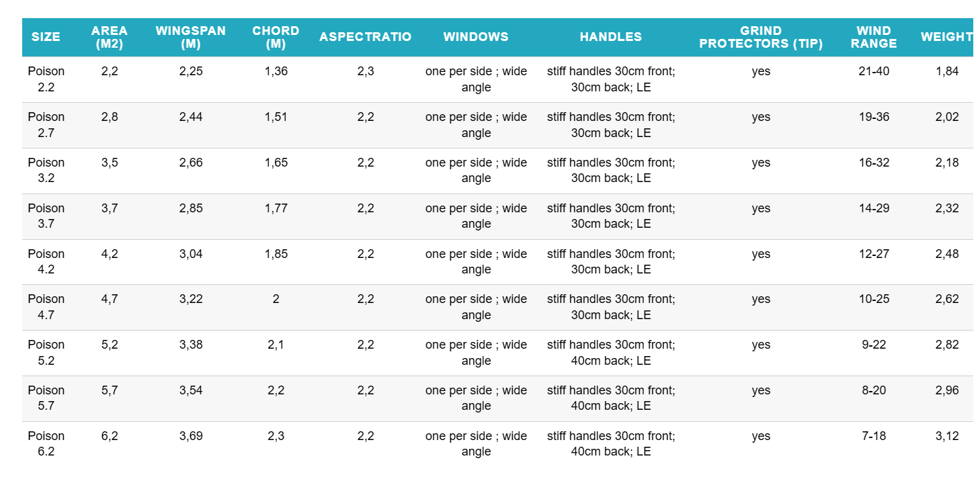
Task: Click wingspan value 3,04
Action: [191, 254]
